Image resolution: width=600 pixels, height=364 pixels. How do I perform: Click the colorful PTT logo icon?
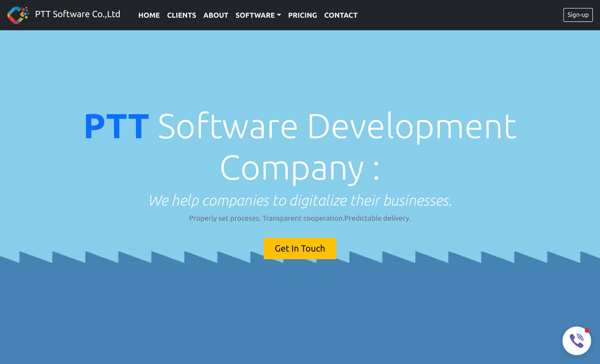click(18, 15)
